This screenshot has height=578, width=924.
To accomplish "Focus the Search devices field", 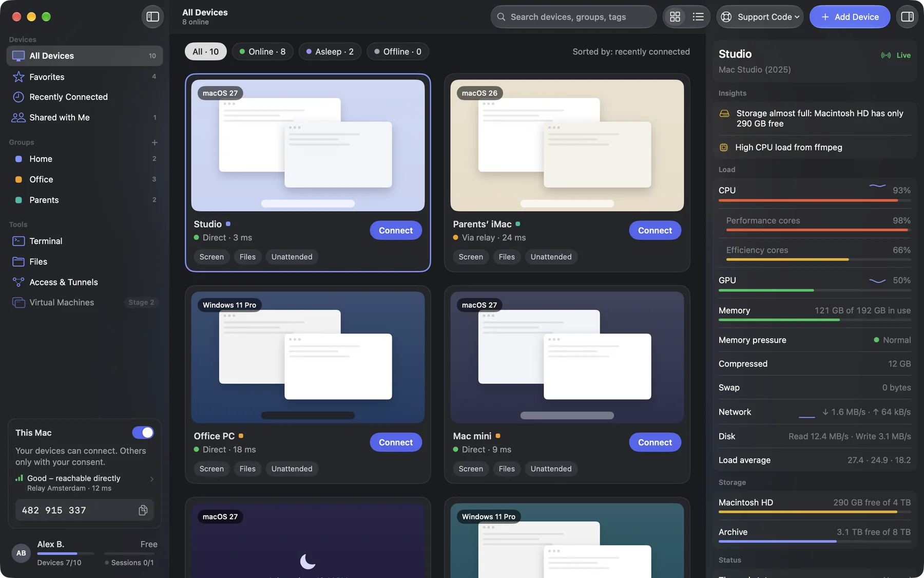I will 573,16.
